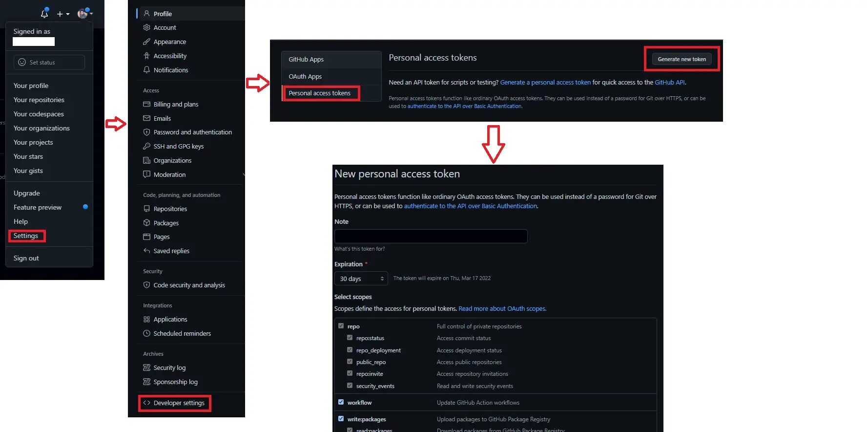Toggle the repo scope checkbox
Viewport: 868px width, 432px height.
341,326
